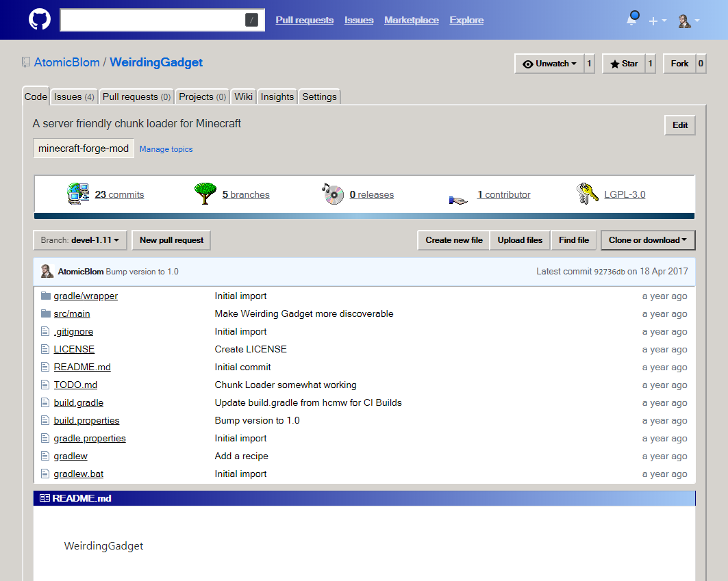Image resolution: width=728 pixels, height=581 pixels.
Task: Switch to the Issues (4) tab
Action: [x=74, y=96]
